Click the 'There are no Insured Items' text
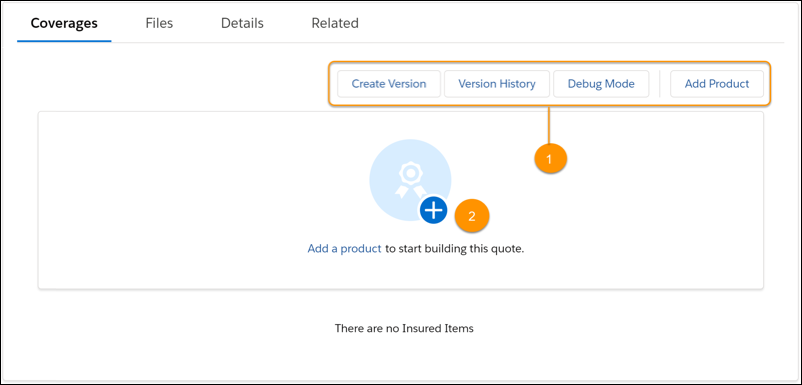 pos(404,328)
